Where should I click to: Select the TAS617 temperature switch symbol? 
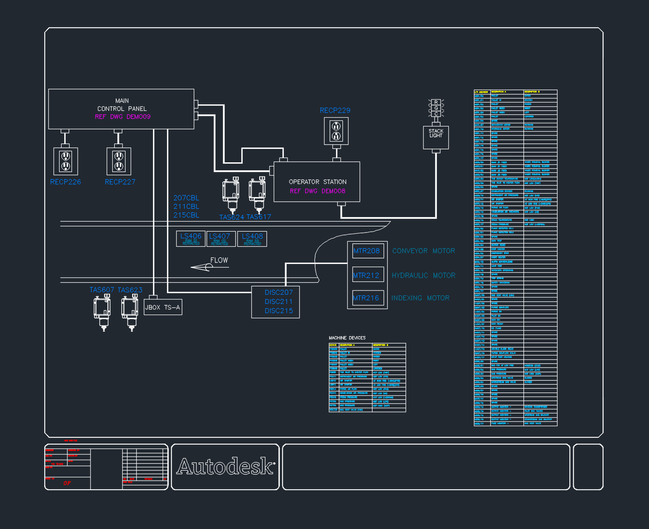[x=257, y=194]
